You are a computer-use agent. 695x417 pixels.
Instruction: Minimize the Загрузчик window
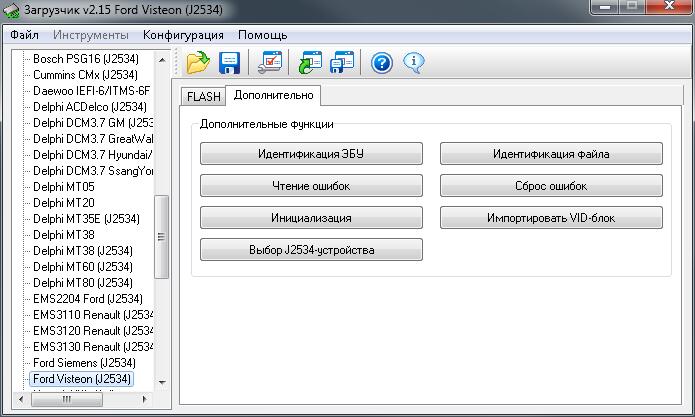pos(605,7)
